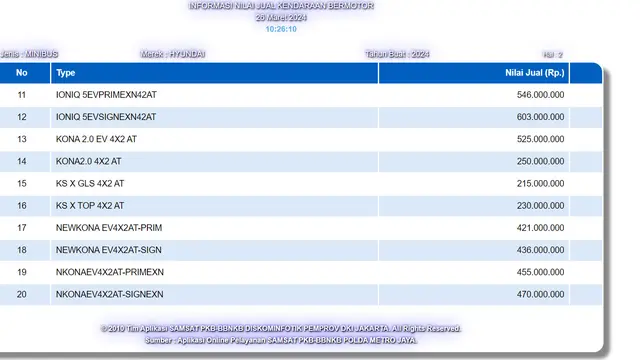The height and width of the screenshot is (360, 640).
Task: Click row number 17
Action: click(22, 228)
